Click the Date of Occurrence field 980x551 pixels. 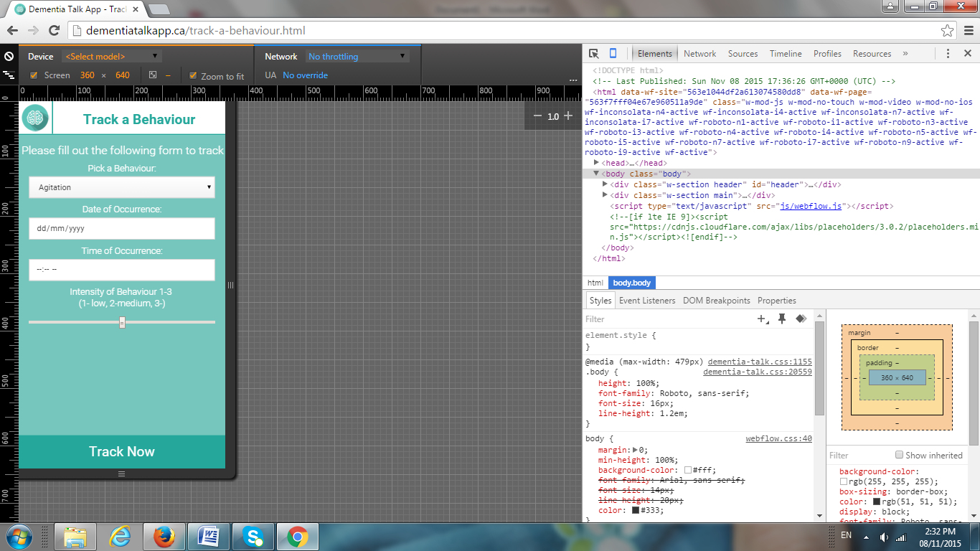[121, 228]
